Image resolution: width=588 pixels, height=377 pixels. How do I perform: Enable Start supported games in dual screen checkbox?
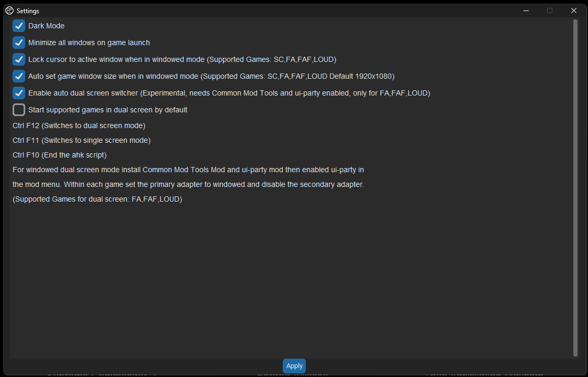click(x=19, y=110)
